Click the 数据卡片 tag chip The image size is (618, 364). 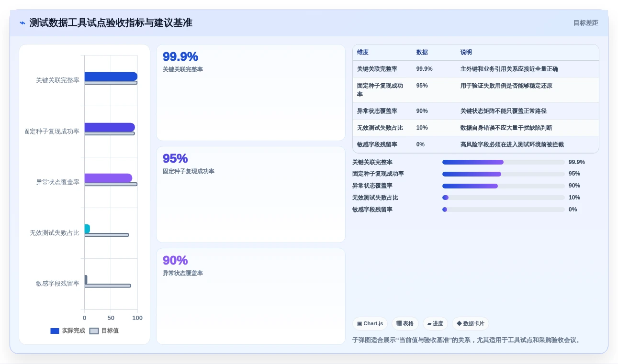click(x=471, y=324)
